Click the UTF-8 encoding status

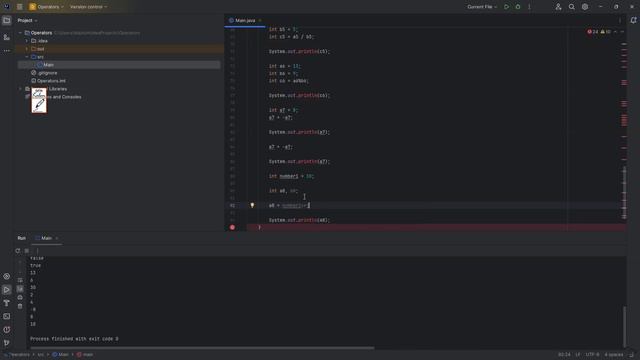pyautogui.click(x=592, y=355)
